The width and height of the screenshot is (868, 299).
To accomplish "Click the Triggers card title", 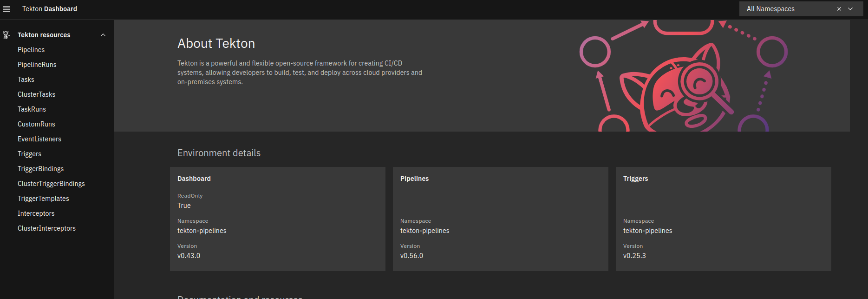I will tap(635, 179).
